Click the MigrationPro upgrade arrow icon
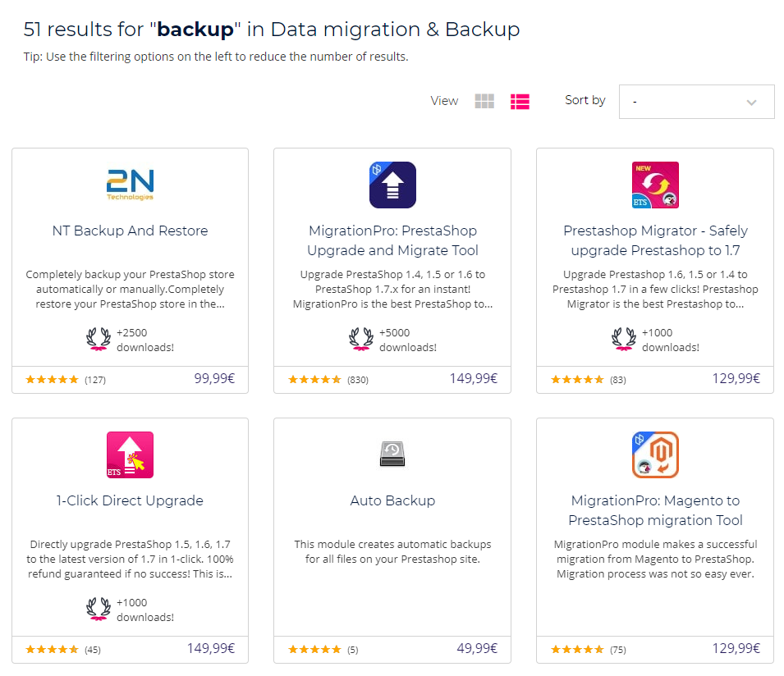Viewport: 784px width, 676px height. tap(392, 185)
